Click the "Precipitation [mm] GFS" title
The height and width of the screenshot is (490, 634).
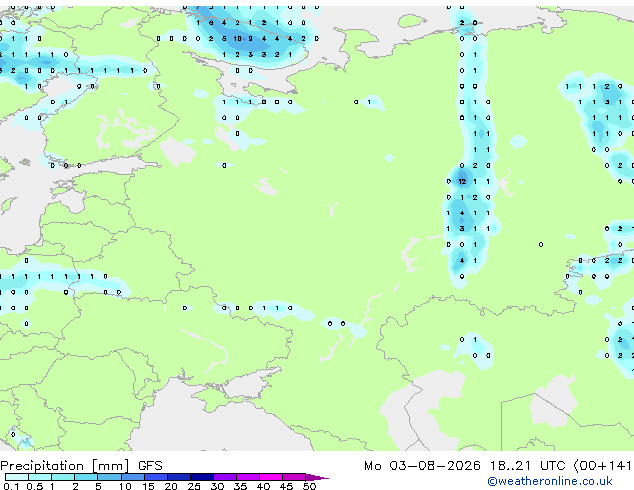(81, 466)
